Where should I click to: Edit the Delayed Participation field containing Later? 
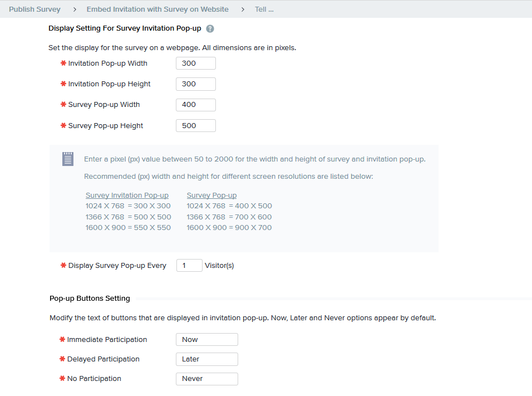(x=206, y=359)
